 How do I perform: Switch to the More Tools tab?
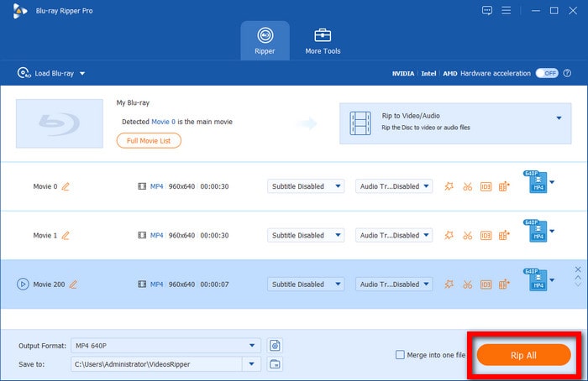pos(323,40)
